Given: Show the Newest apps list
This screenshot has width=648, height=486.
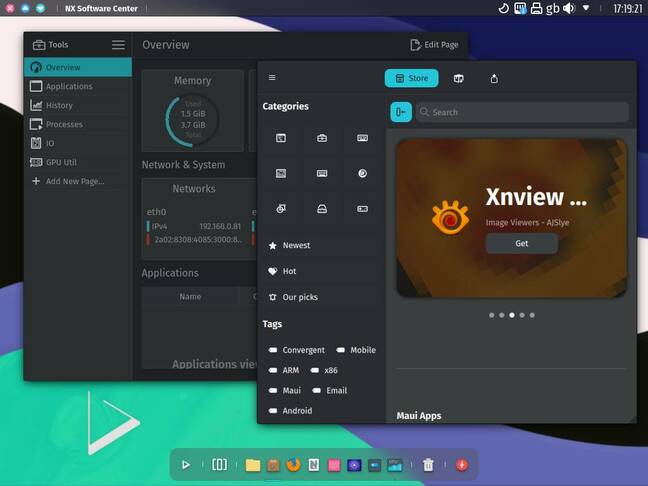Looking at the screenshot, I should [322, 245].
